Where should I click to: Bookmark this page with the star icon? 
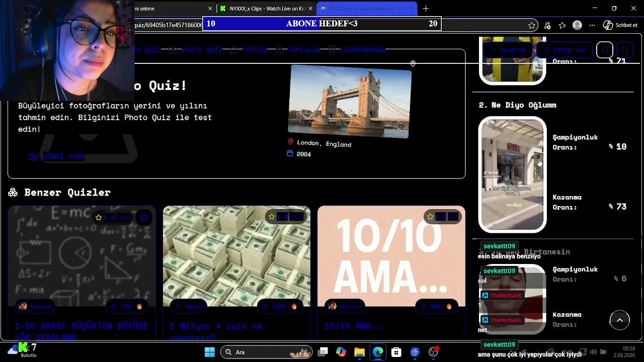click(x=532, y=25)
